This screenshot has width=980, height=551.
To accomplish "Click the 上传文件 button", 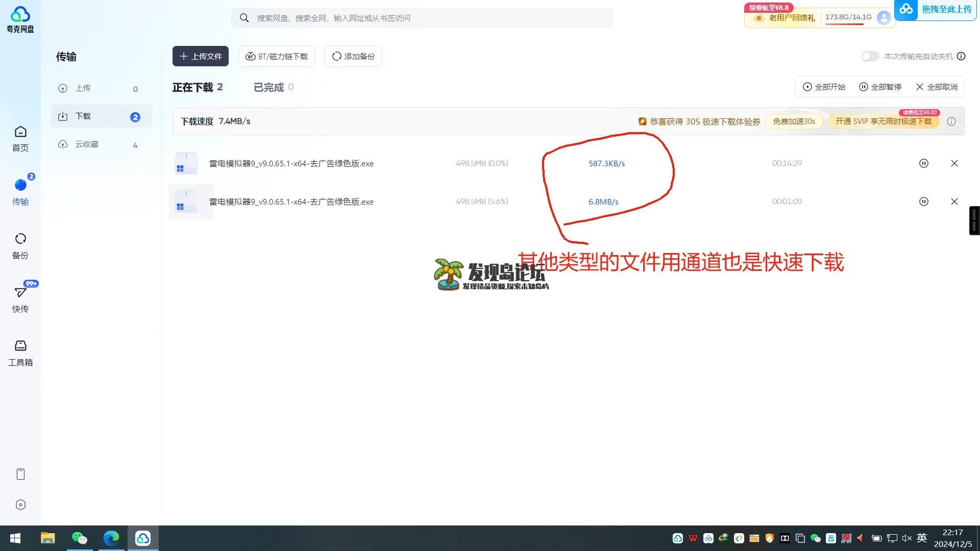I will (x=201, y=56).
